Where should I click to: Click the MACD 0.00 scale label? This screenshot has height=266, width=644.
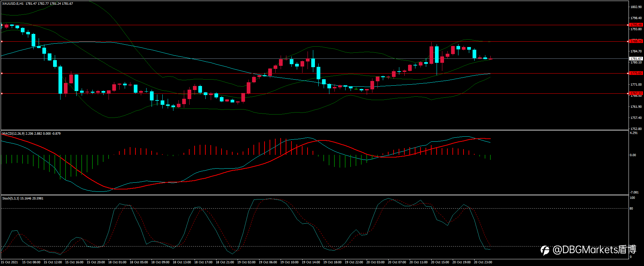click(633, 155)
